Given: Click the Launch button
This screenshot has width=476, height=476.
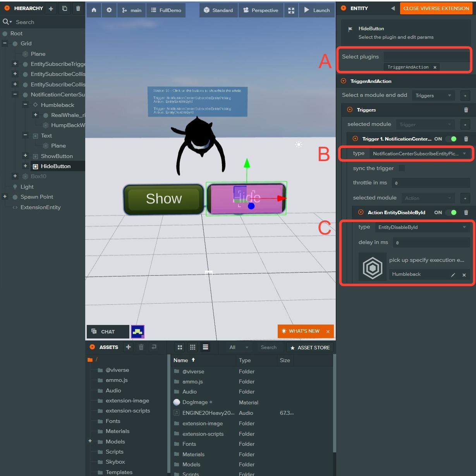Looking at the screenshot, I should click(316, 10).
